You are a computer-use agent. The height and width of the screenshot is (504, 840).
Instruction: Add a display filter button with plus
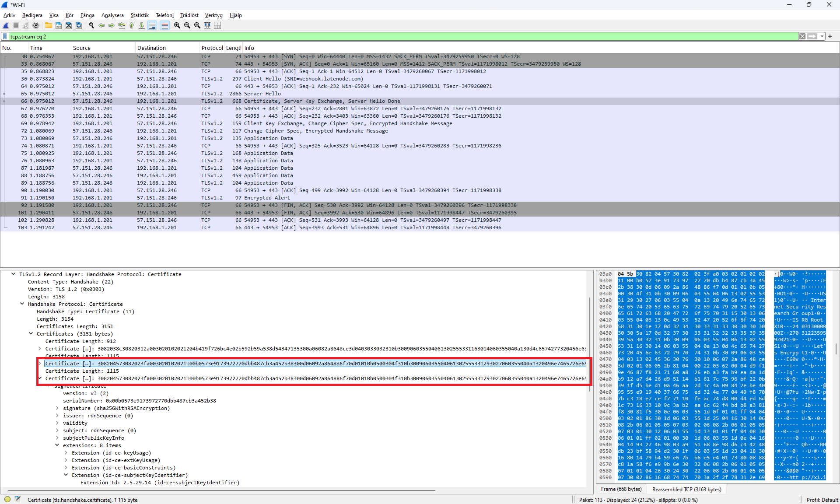point(830,36)
